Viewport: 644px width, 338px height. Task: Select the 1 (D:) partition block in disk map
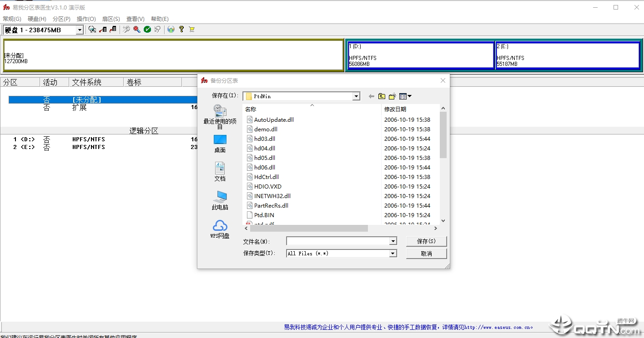[421, 55]
